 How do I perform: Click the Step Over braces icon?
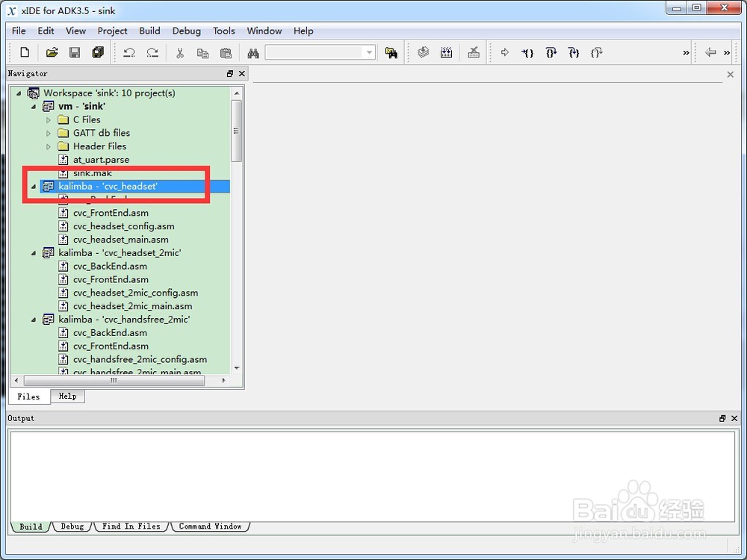pyautogui.click(x=551, y=52)
